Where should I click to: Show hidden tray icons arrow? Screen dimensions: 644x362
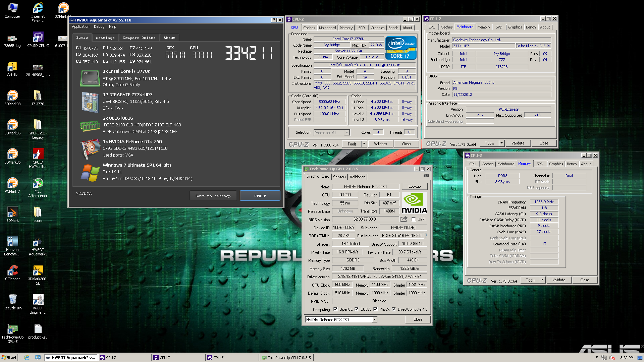pyautogui.click(x=597, y=358)
